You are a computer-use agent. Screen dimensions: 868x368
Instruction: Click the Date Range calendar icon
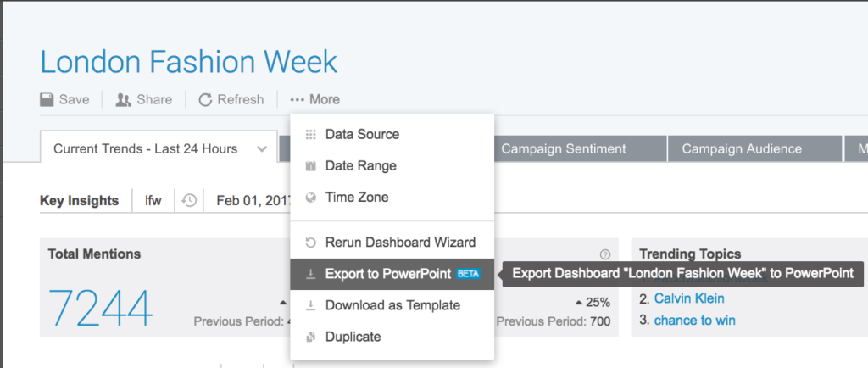[x=310, y=166]
